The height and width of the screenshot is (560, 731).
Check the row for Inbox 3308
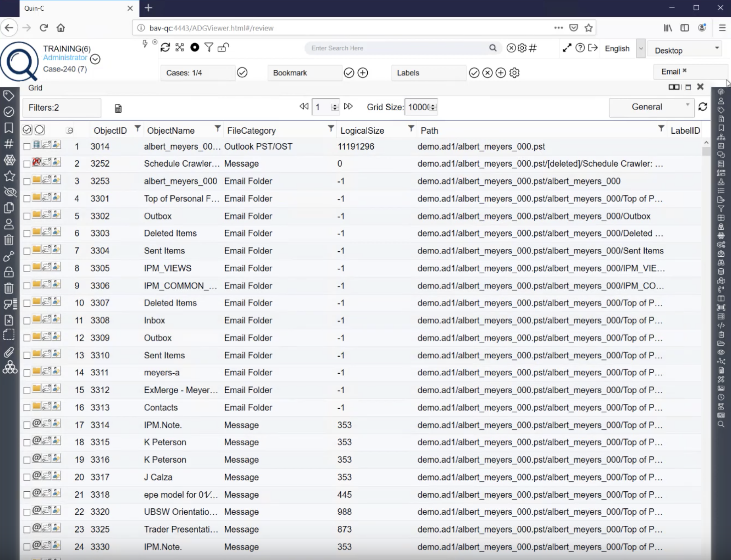point(27,321)
